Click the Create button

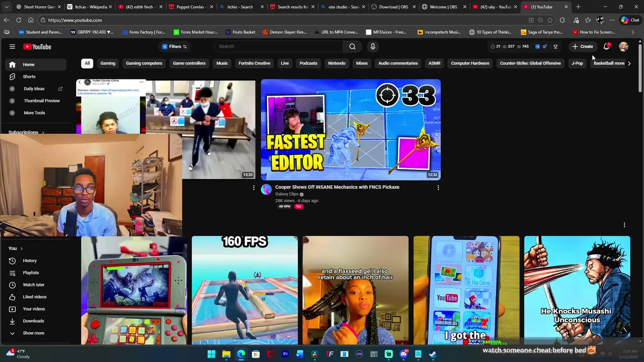click(582, 46)
